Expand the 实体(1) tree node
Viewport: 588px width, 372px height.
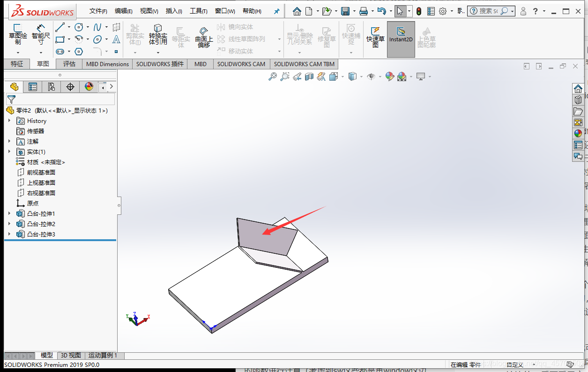[x=9, y=152]
